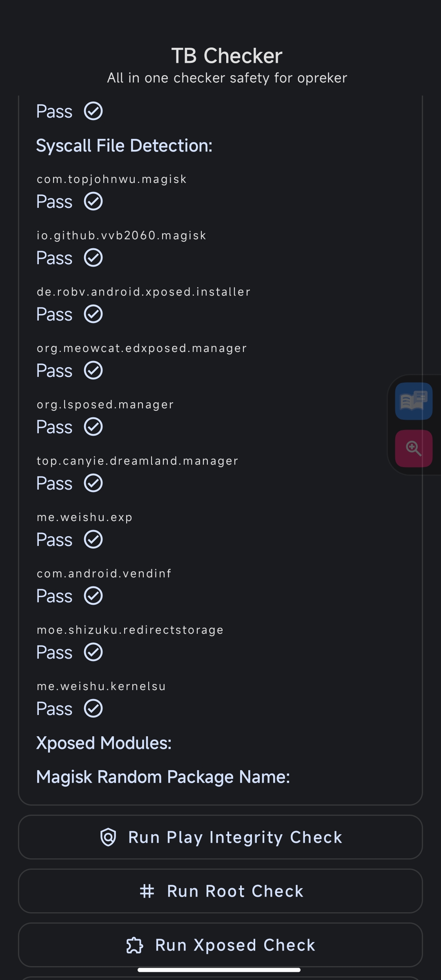The height and width of the screenshot is (980, 441).
Task: Tap the hash icon on Root Check button
Action: [147, 891]
